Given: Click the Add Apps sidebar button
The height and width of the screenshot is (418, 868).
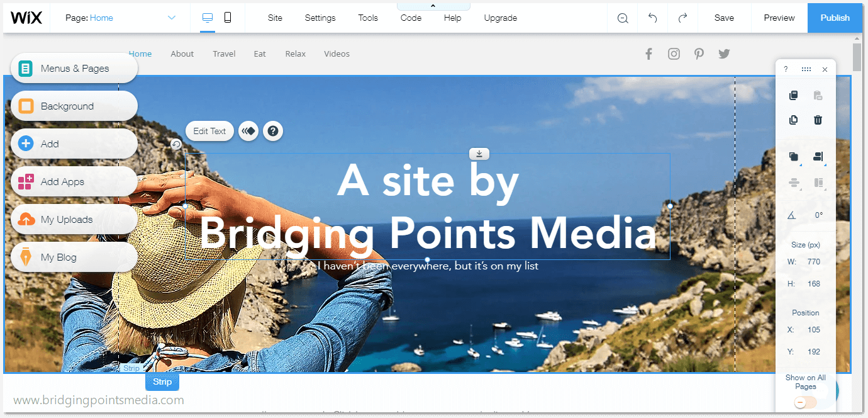Looking at the screenshot, I should click(74, 182).
